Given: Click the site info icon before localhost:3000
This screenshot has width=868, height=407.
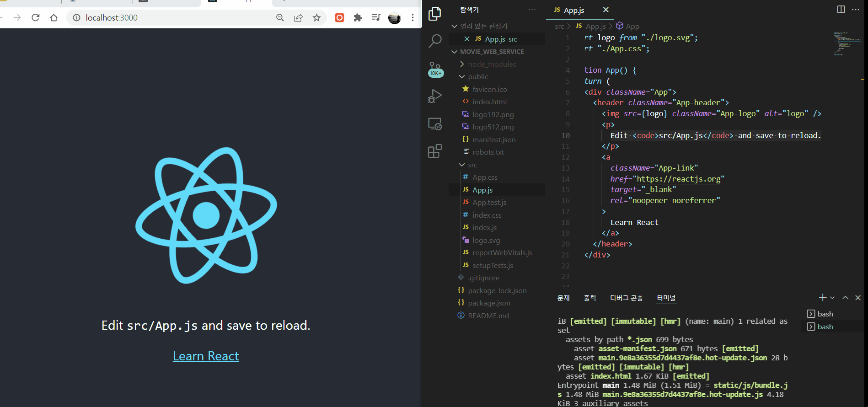Looking at the screenshot, I should tap(76, 17).
